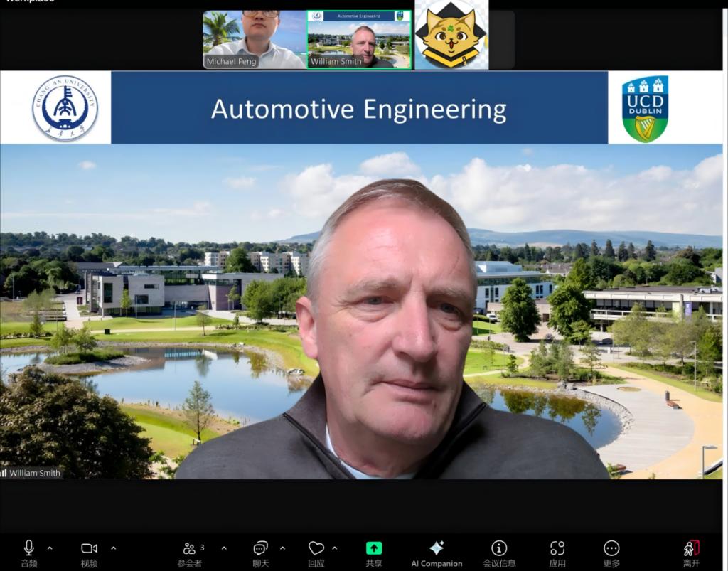Expand video options arrow beside 视频

113,548
